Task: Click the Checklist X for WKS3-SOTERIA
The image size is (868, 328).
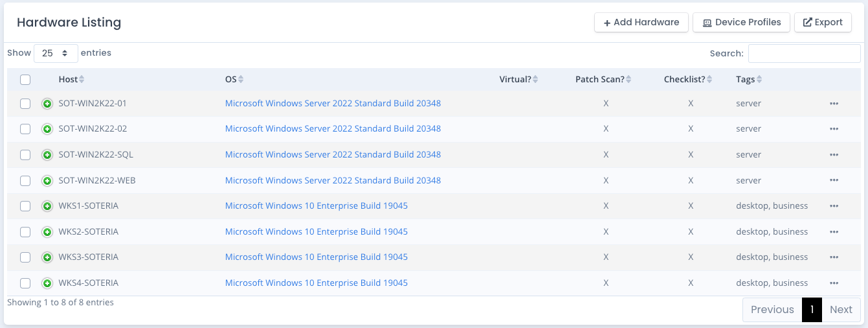Action: pos(691,257)
